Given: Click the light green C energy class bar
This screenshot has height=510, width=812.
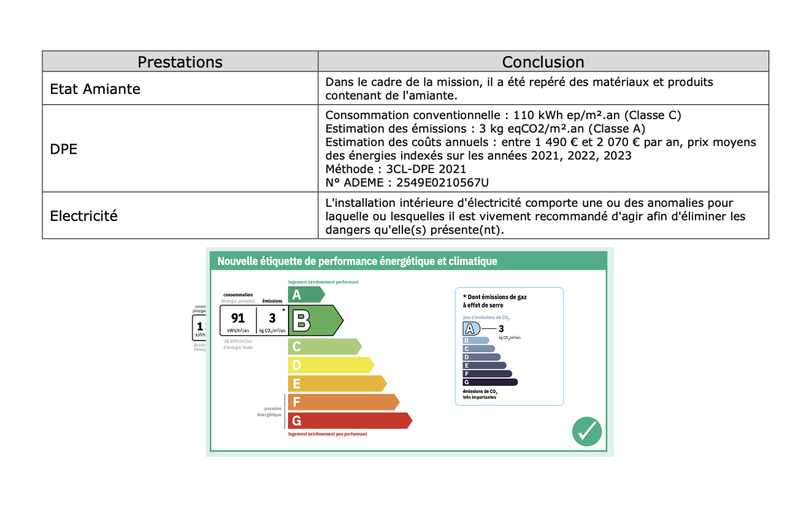Looking at the screenshot, I should tap(324, 347).
